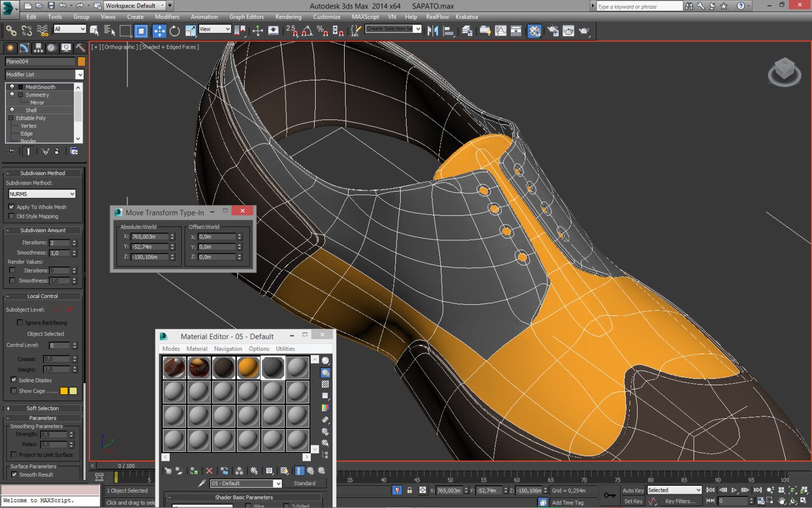The width and height of the screenshot is (812, 508).
Task: Click the Bind to Space Warp icon
Action: point(43,31)
